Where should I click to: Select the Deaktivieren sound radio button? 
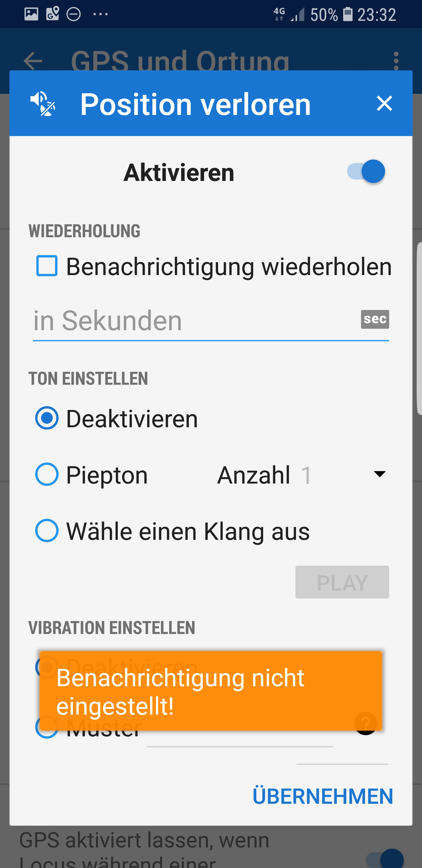47,418
